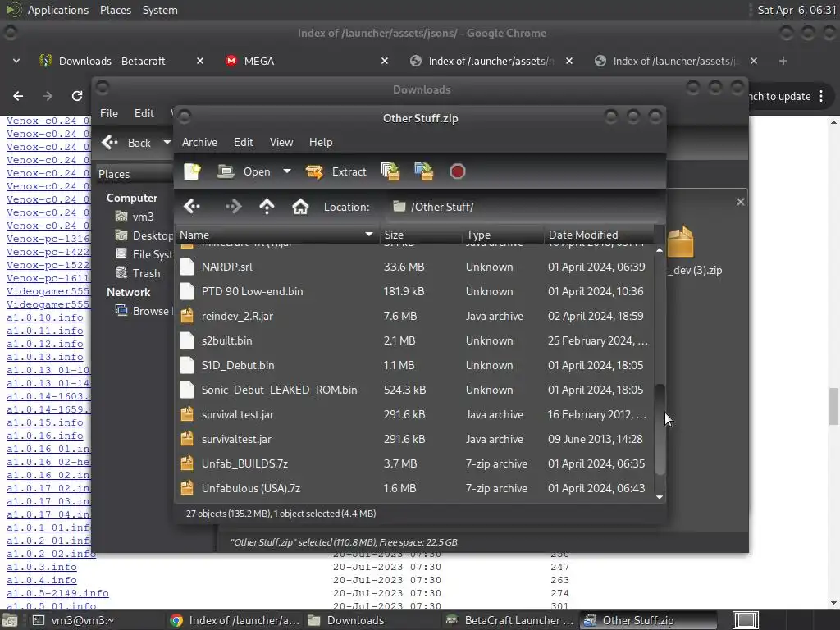Select the _dev (3).zip file icon
The height and width of the screenshot is (630, 840).
(681, 243)
